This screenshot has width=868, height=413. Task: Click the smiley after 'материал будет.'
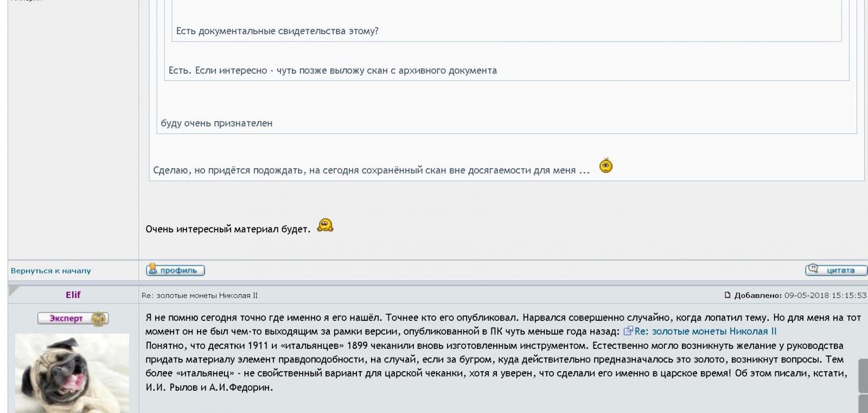(x=325, y=225)
